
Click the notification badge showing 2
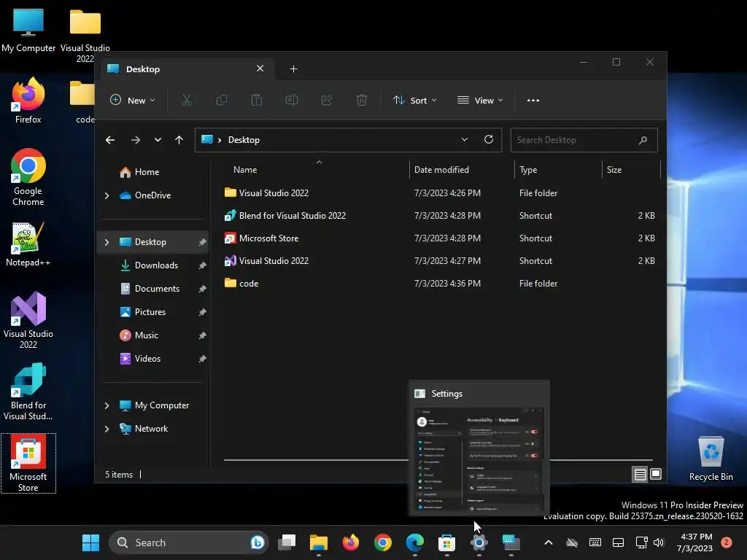(727, 542)
